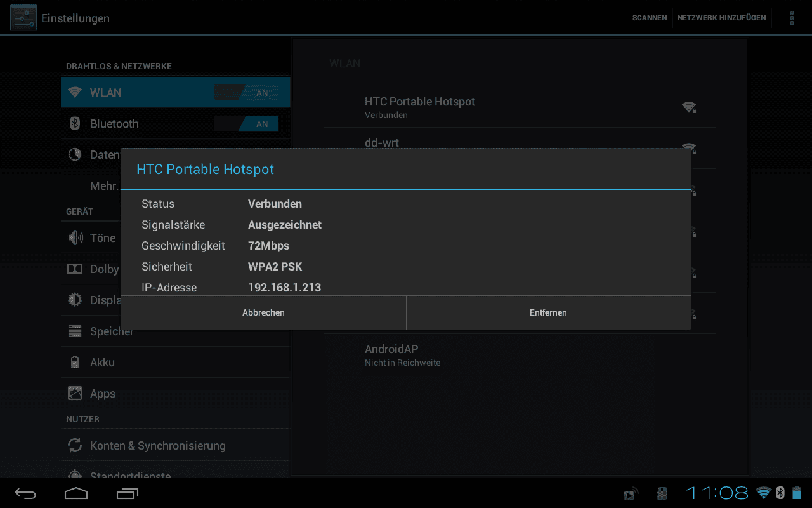Click the WLAN heading in right panel
The image size is (812, 508).
pos(344,63)
